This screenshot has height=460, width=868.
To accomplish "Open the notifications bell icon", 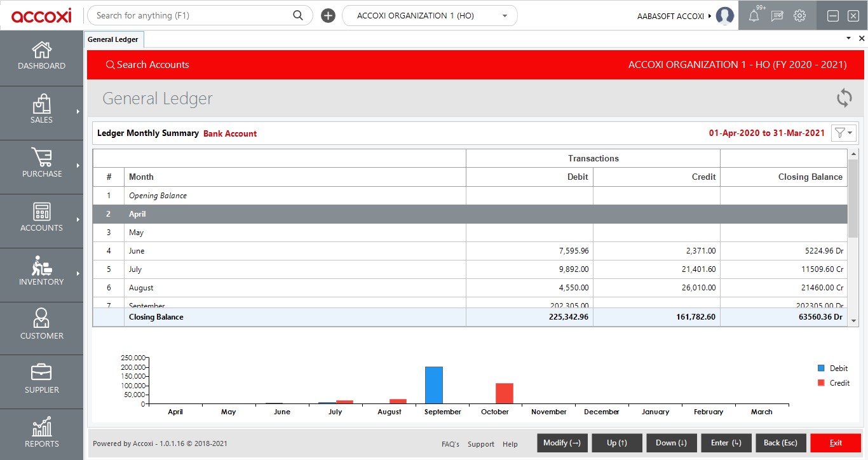I will coord(754,16).
